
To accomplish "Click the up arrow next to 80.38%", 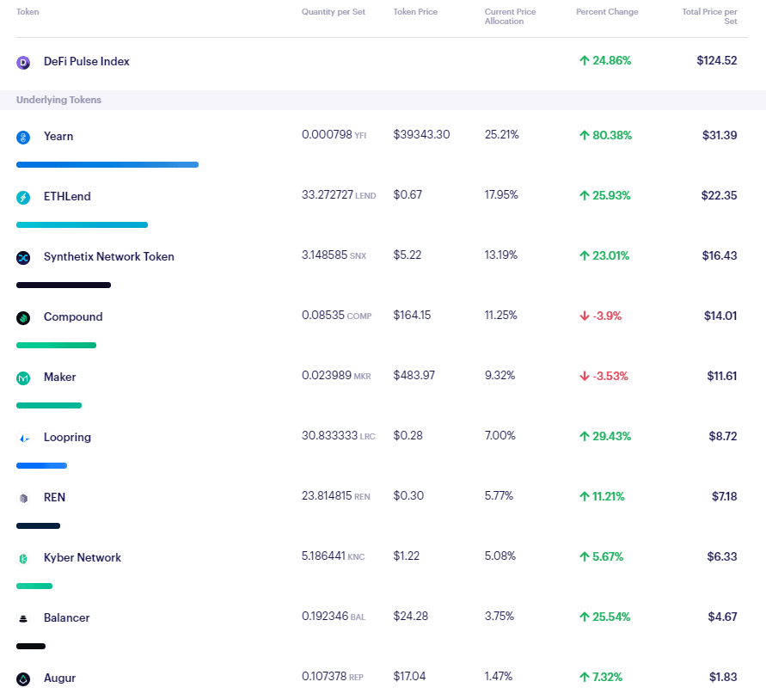I will click(x=585, y=135).
